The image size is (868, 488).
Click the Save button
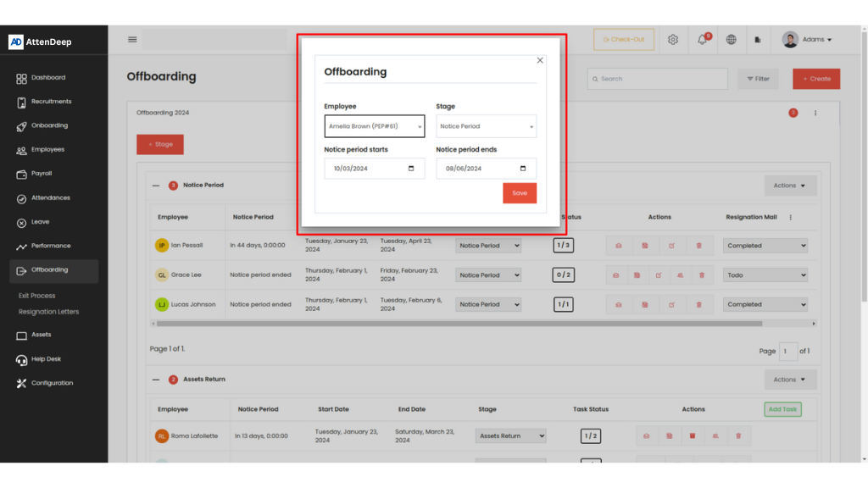click(x=519, y=193)
